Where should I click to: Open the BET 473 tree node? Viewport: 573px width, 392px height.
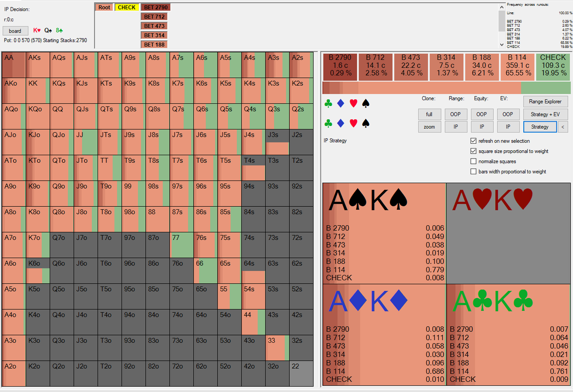click(154, 26)
